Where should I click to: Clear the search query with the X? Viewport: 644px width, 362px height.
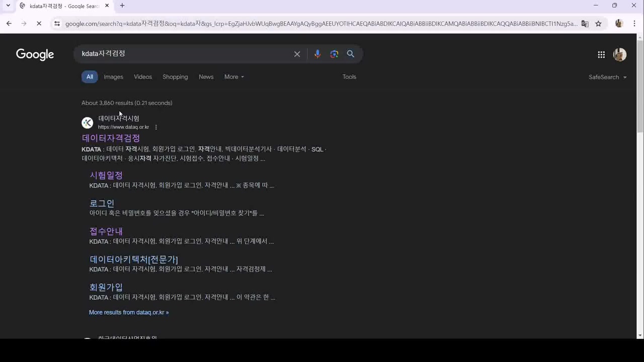pos(297,54)
